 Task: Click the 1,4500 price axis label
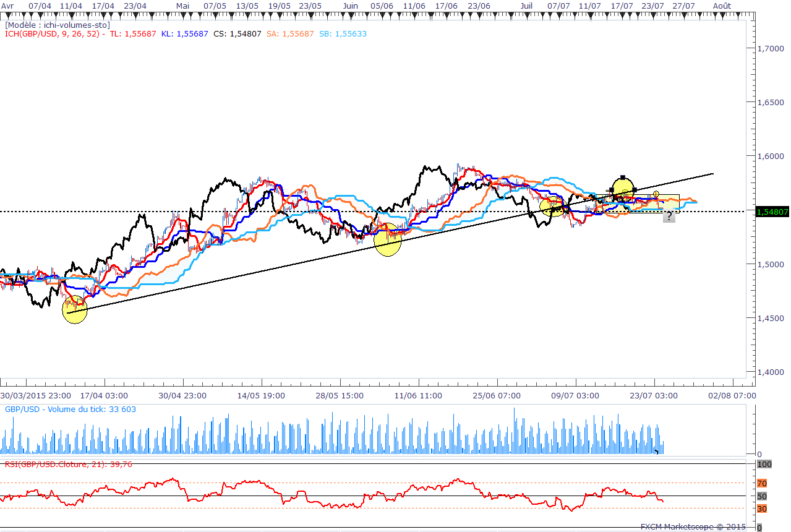click(x=770, y=319)
